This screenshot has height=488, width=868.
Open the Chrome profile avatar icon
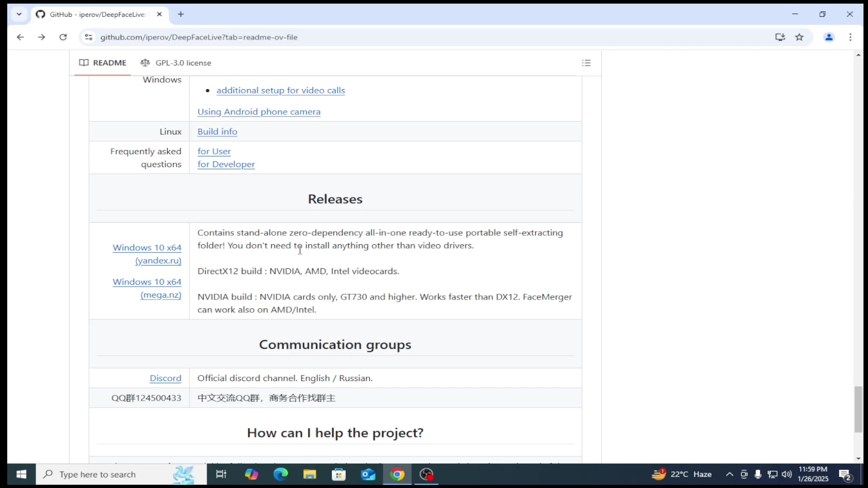[829, 37]
